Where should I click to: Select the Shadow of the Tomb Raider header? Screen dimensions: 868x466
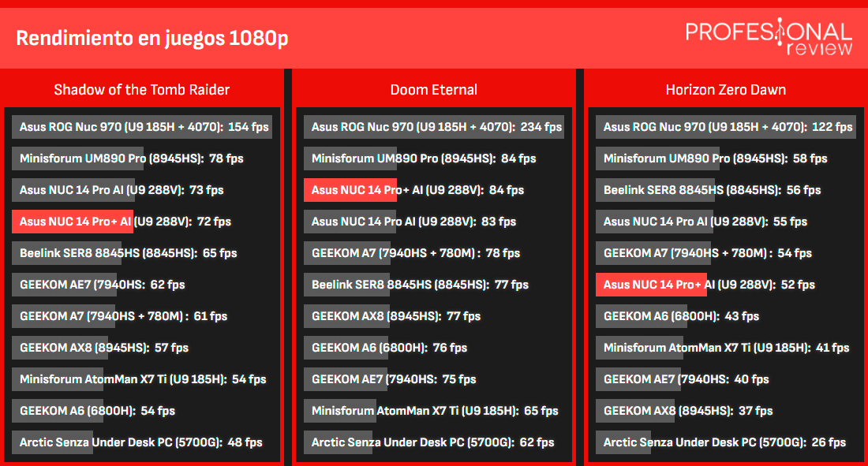tap(142, 90)
